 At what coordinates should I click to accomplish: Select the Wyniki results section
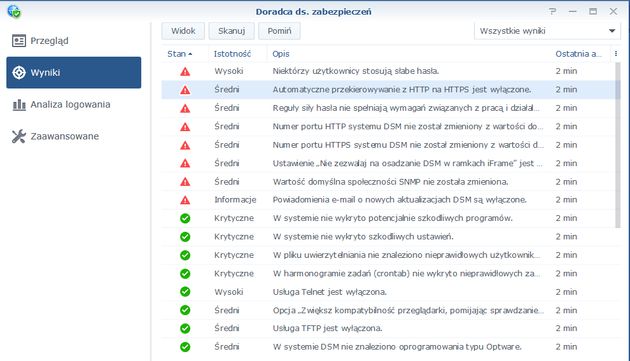74,72
